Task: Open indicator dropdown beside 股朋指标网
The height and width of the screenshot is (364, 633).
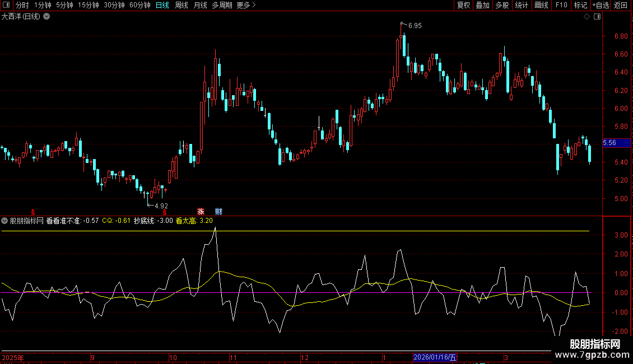Action: (4, 221)
